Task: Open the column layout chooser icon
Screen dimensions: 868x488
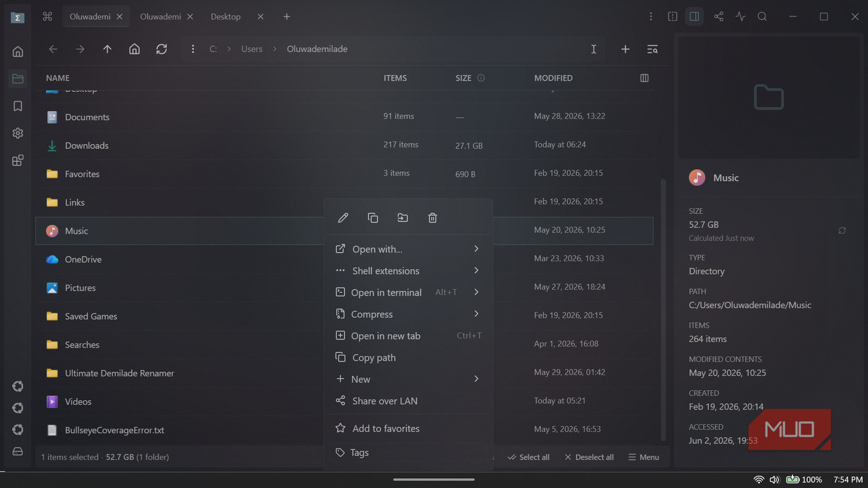Action: [644, 78]
